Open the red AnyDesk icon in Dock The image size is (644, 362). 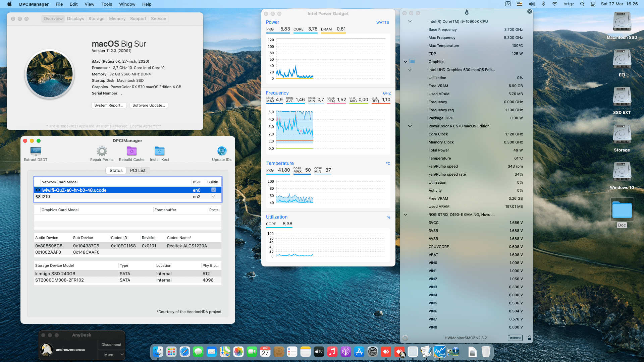point(386,352)
